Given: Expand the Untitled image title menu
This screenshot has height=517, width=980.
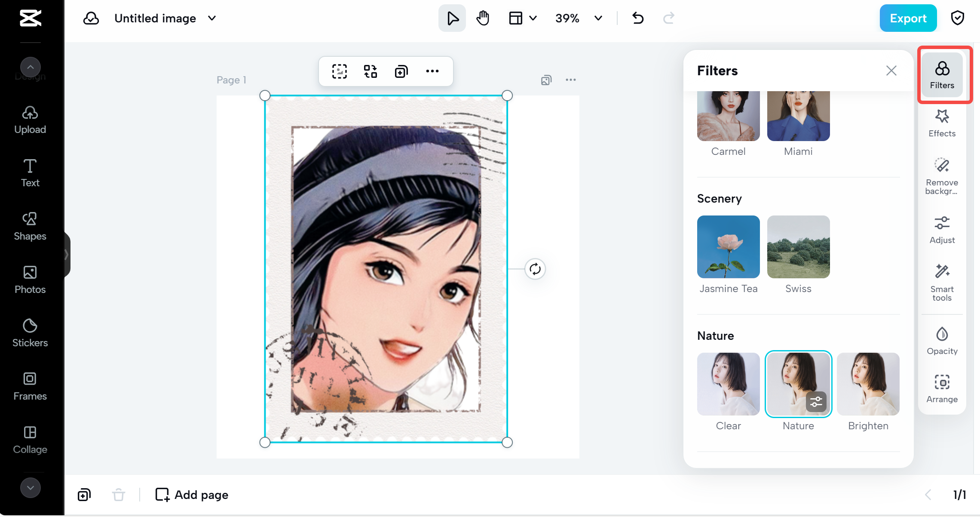Looking at the screenshot, I should pyautogui.click(x=211, y=18).
